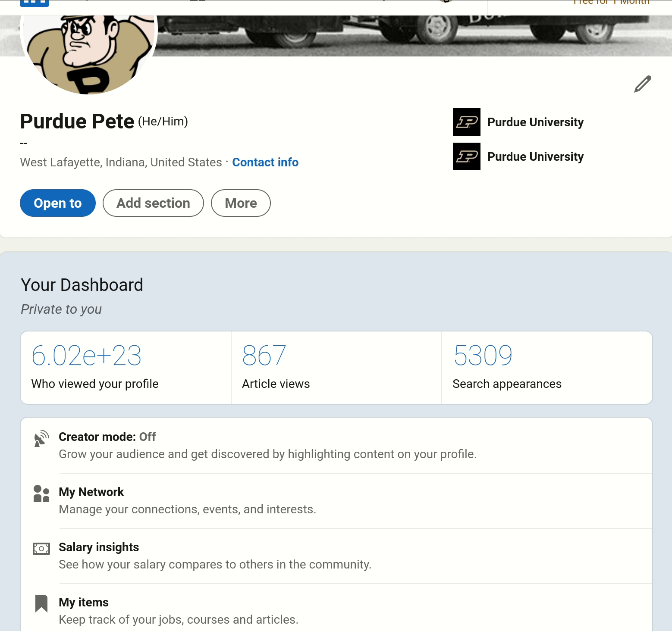Click the first Purdue University logo

[466, 122]
